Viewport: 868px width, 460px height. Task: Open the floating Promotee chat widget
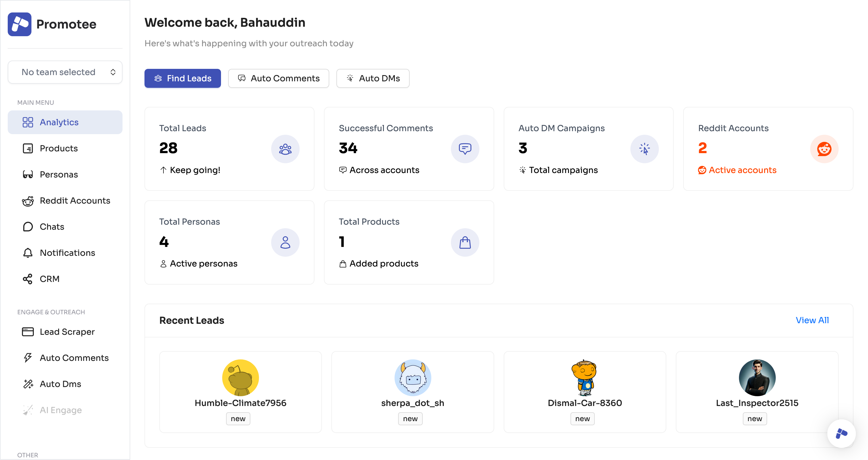pyautogui.click(x=841, y=433)
